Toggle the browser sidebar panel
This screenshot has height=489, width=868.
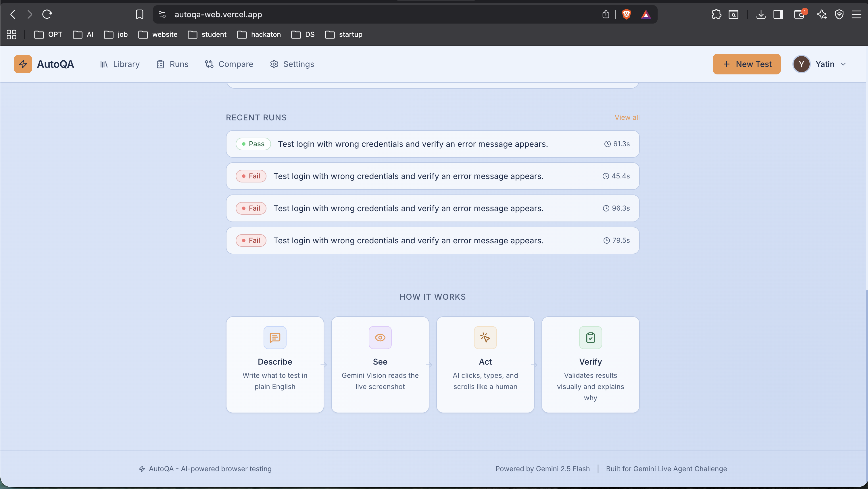[x=778, y=14]
